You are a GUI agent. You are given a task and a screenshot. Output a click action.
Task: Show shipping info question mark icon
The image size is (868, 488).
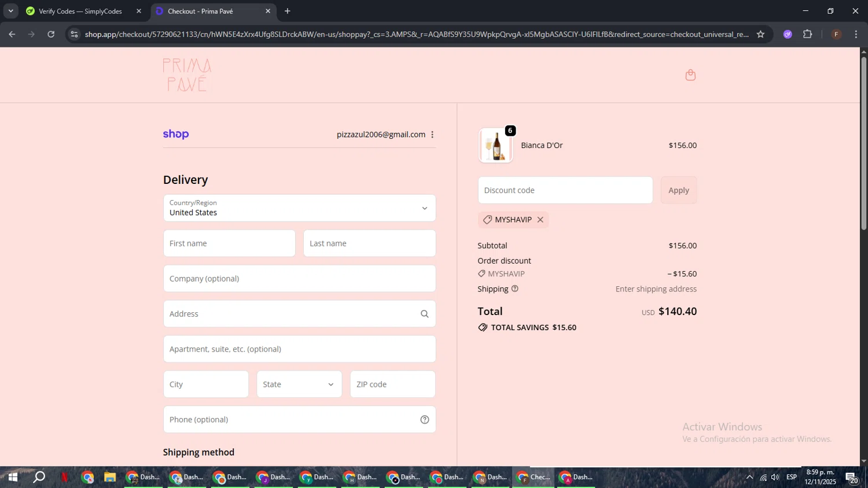(x=515, y=289)
